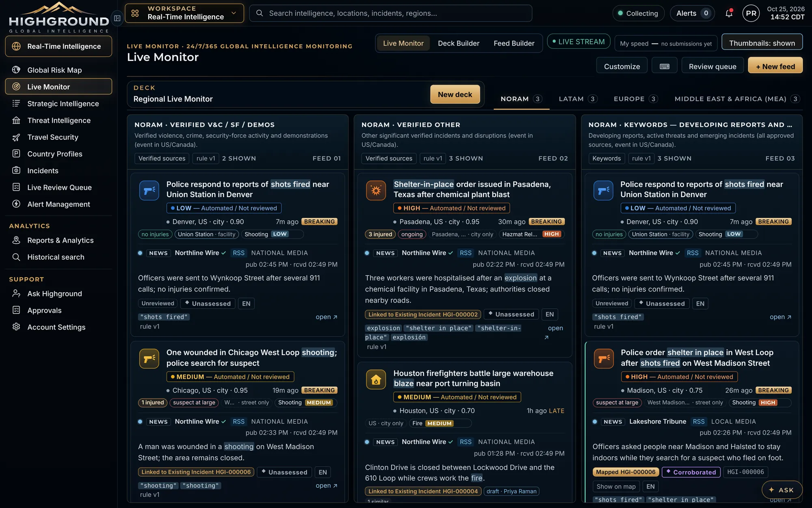812x508 pixels.
Task: Open Account Settings
Action: point(58,327)
